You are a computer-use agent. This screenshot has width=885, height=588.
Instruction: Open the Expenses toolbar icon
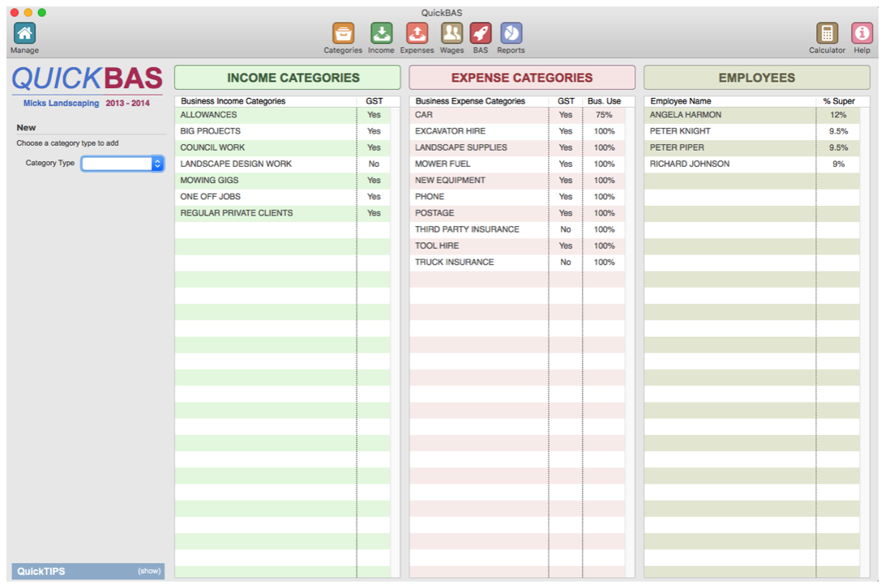417,32
